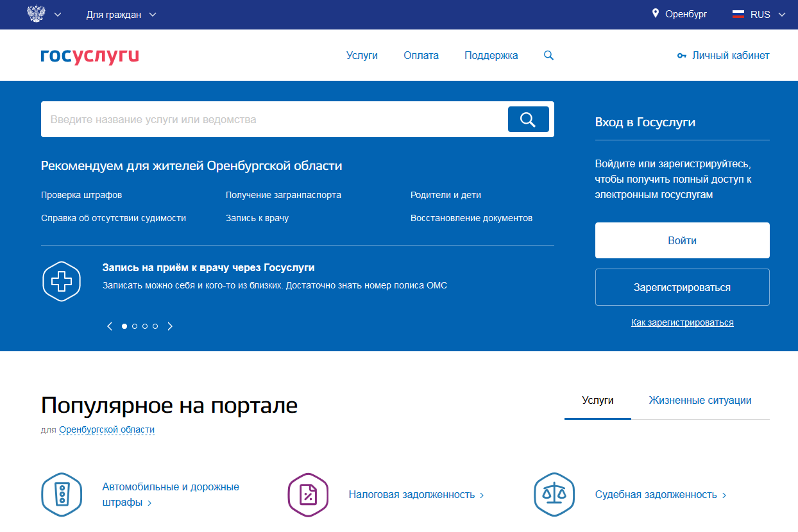Screen dimensions: 798x532
Task: Open the Запись на приём к врачу banner title
Action: 208,268
